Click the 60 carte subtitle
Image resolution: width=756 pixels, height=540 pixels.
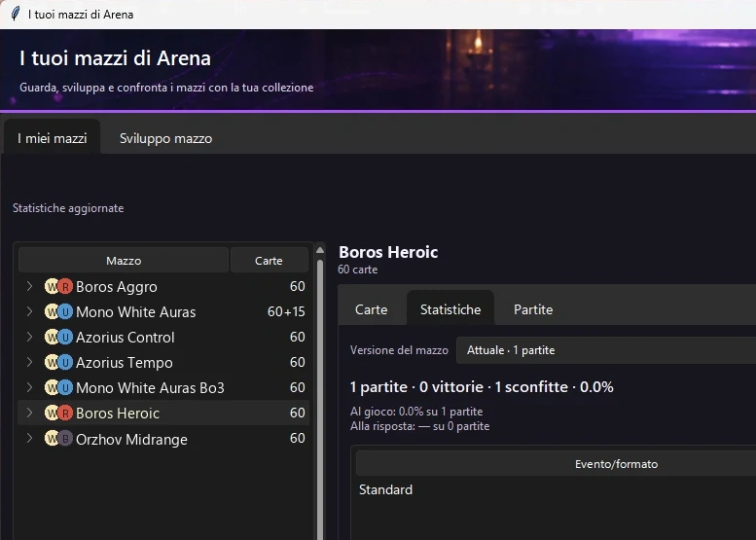tap(357, 270)
